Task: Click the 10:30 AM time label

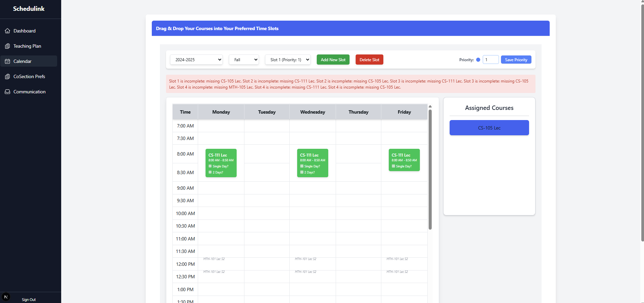Action: pyautogui.click(x=185, y=226)
